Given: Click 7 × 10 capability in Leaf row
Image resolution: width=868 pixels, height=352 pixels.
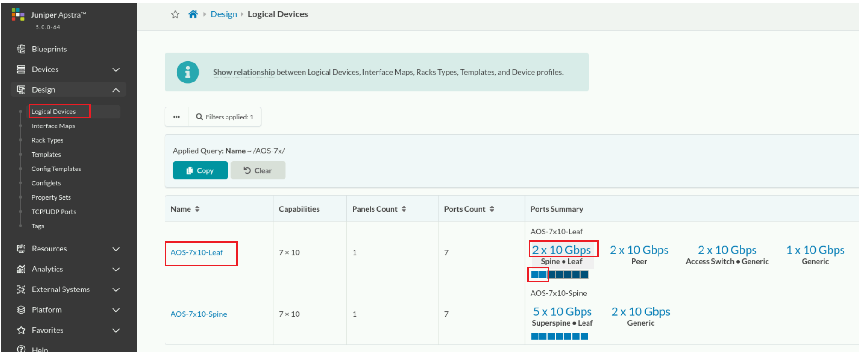Looking at the screenshot, I should pyautogui.click(x=289, y=252).
